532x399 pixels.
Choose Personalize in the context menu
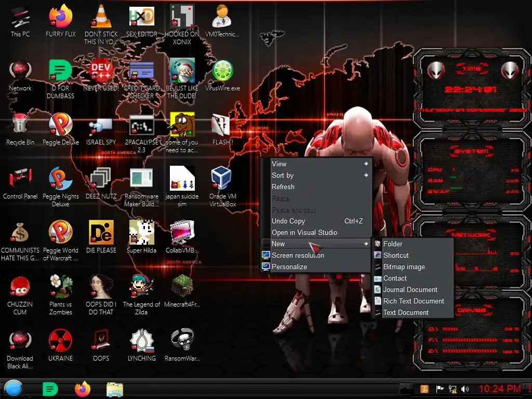(316, 267)
